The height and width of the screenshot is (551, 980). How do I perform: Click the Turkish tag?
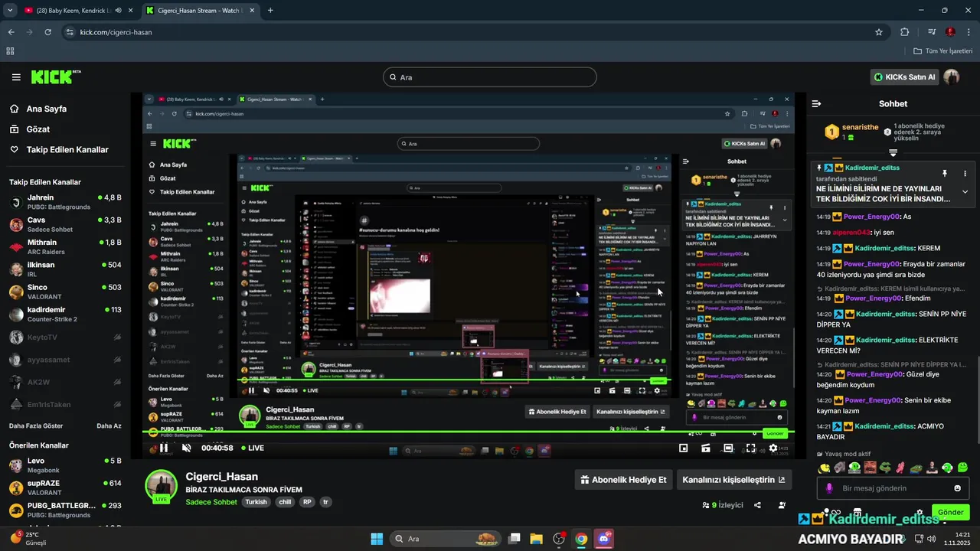coord(256,502)
